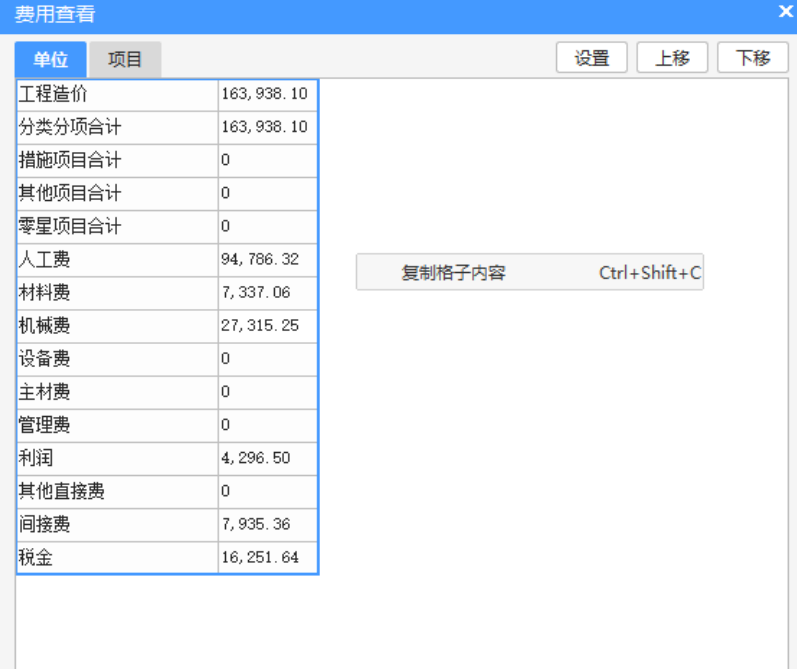Click the 设置 button
The width and height of the screenshot is (797, 669).
[x=591, y=58]
